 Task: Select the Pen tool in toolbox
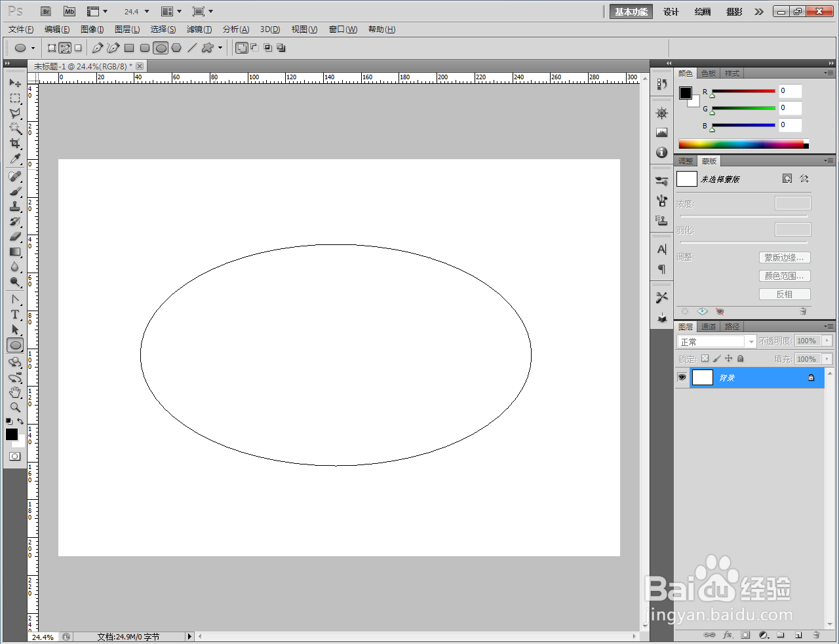15,299
